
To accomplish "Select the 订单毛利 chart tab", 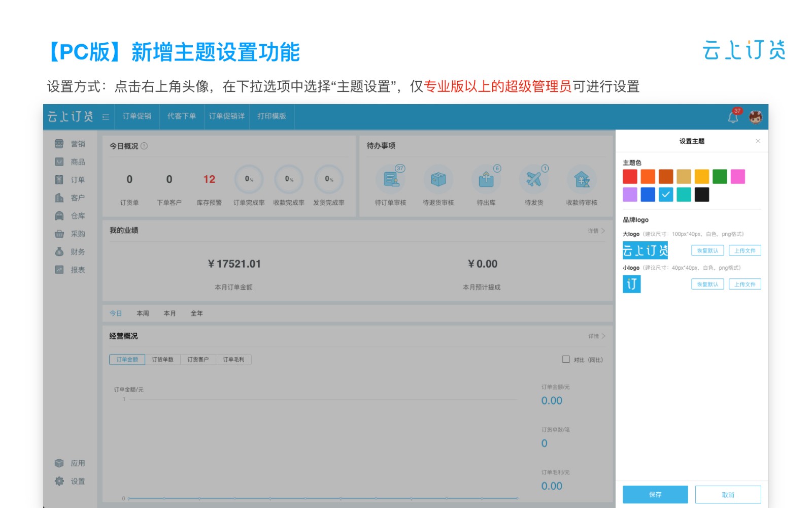I will [233, 360].
